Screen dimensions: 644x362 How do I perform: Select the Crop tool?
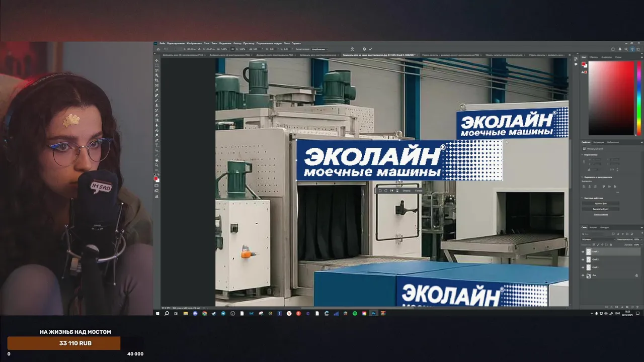(157, 81)
